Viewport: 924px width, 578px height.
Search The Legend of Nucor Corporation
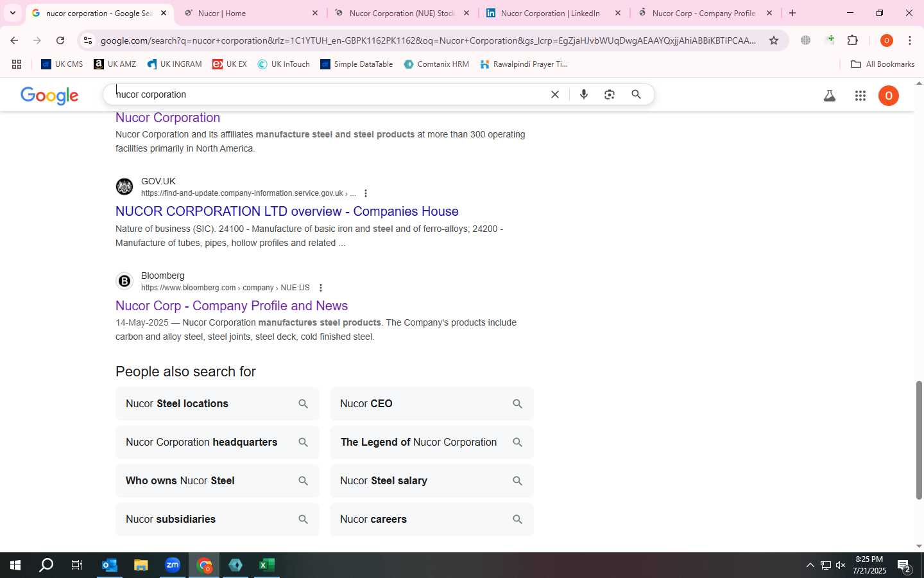point(432,442)
